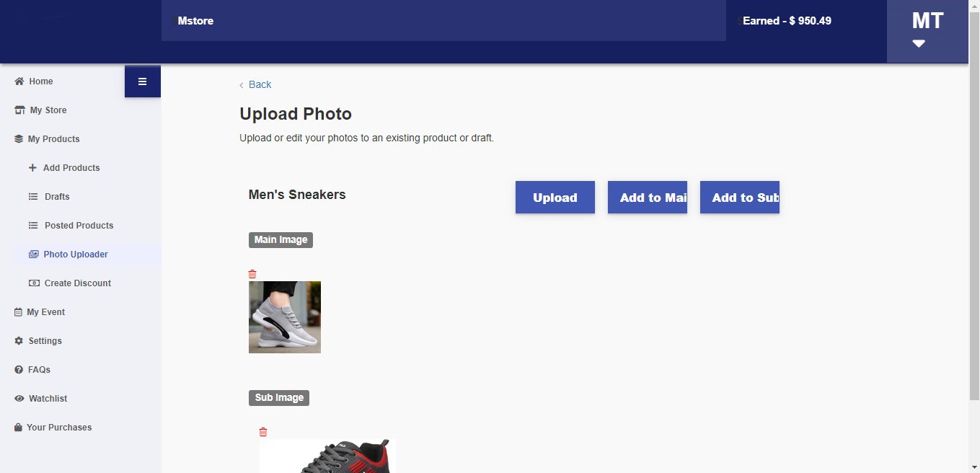Select Posted Products menu item
This screenshot has width=980, height=473.
79,226
